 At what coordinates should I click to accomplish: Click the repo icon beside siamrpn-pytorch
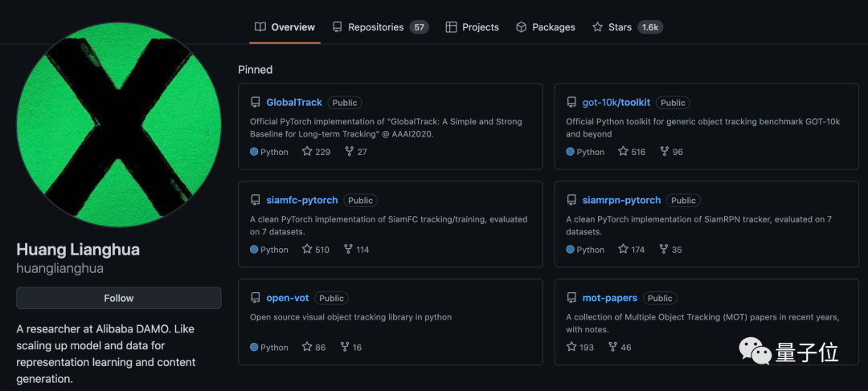click(x=571, y=200)
